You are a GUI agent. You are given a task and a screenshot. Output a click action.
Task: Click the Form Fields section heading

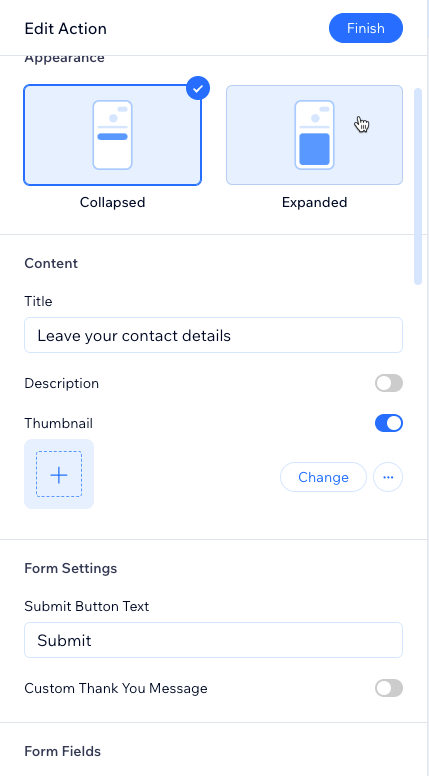click(62, 751)
